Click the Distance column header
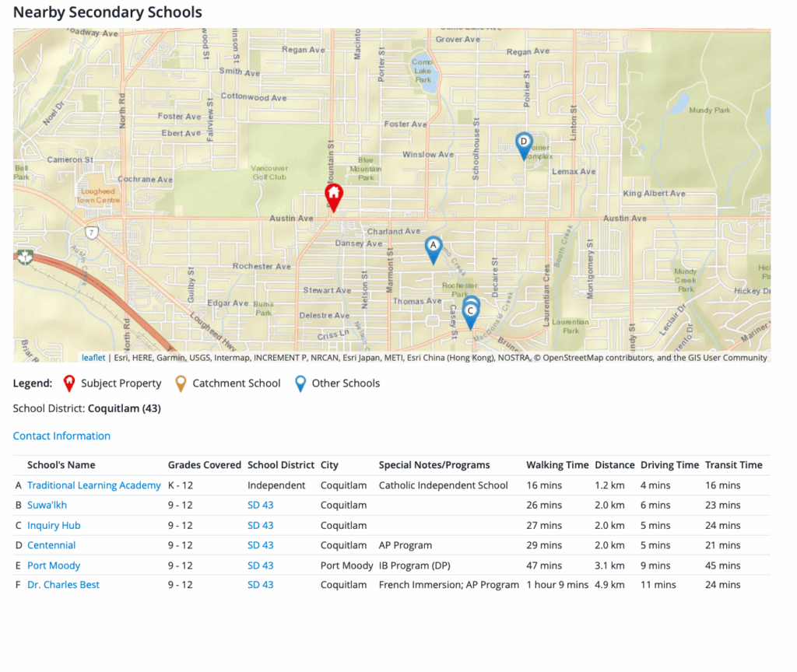797x672 pixels. (x=615, y=465)
